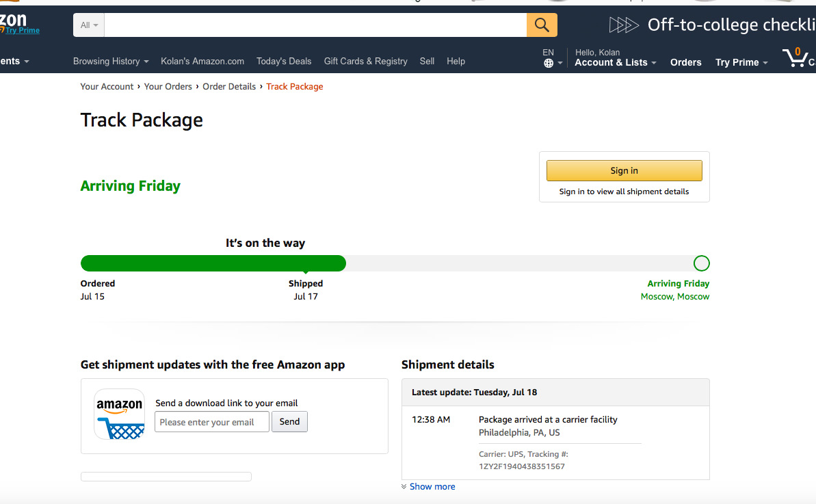816x504 pixels.
Task: Focus the email input field
Action: coord(211,422)
